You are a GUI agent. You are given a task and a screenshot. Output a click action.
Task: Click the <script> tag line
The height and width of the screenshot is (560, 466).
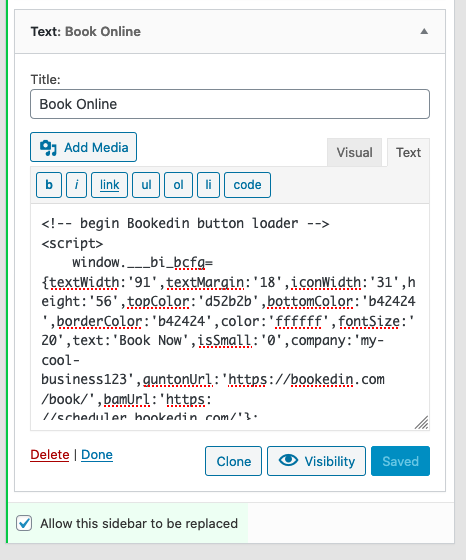coord(72,244)
